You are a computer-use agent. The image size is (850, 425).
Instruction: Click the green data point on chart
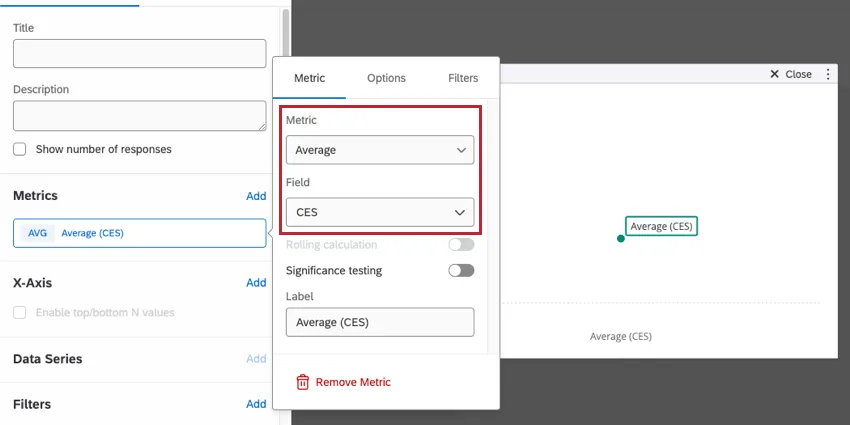(621, 238)
